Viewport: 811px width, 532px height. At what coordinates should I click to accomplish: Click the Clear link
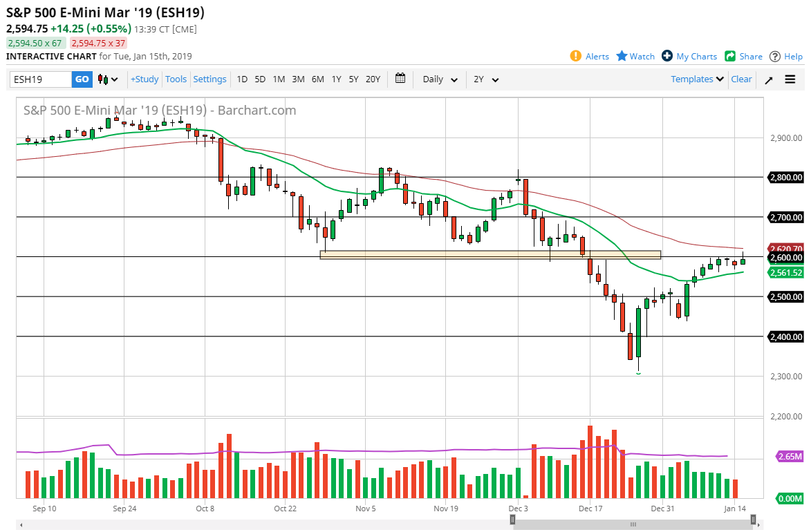tap(741, 79)
